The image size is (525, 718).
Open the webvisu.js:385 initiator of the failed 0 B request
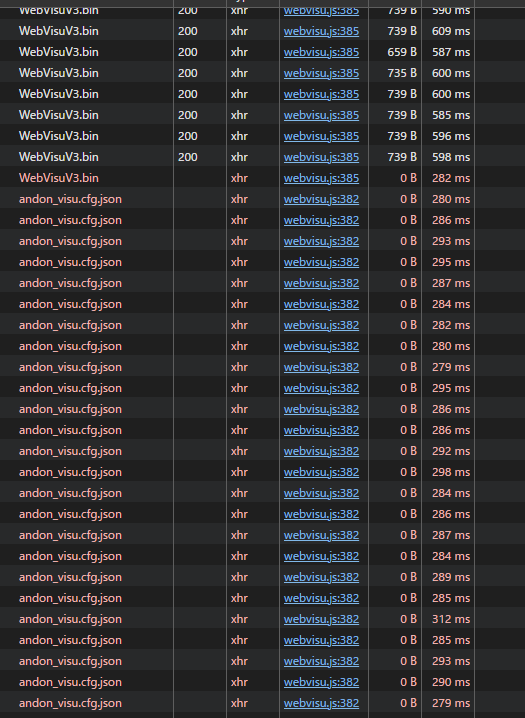(x=321, y=178)
